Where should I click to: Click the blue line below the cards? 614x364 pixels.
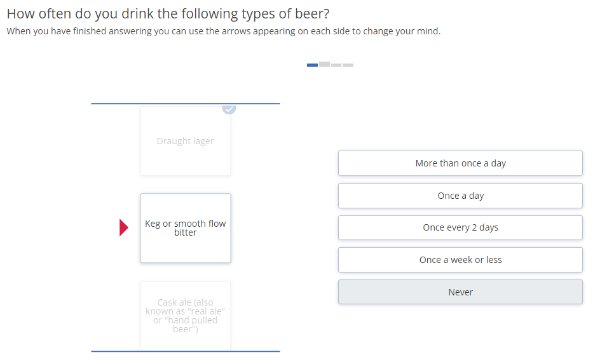click(x=186, y=351)
